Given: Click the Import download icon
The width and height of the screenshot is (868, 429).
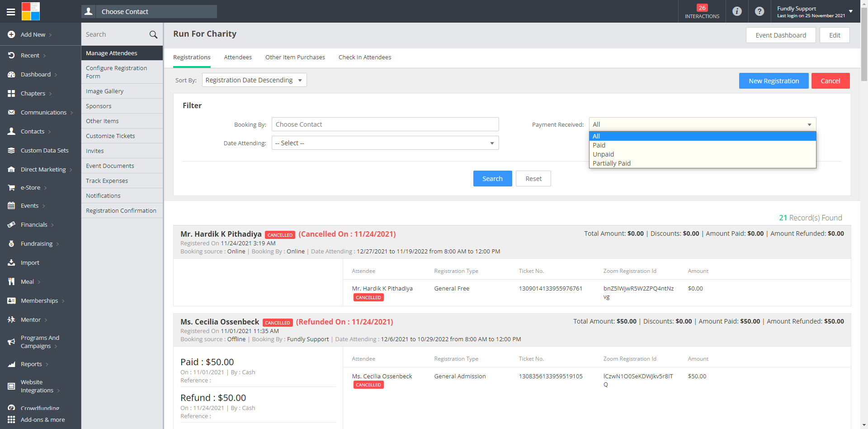Looking at the screenshot, I should [x=11, y=262].
